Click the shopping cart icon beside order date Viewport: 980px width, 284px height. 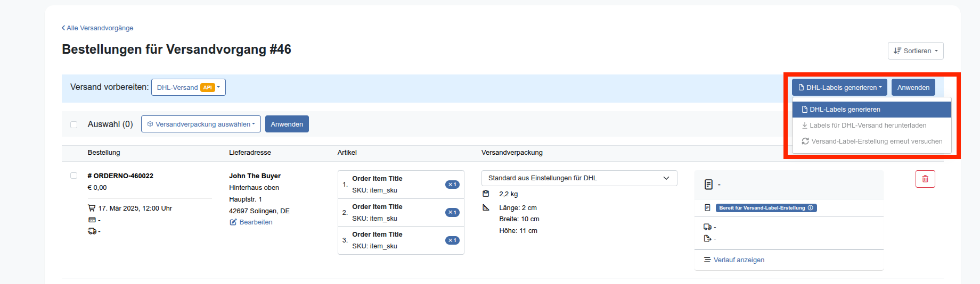coord(92,208)
